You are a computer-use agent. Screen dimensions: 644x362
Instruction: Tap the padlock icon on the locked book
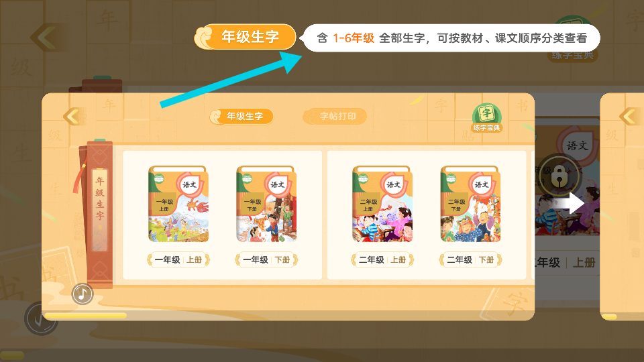tap(559, 176)
